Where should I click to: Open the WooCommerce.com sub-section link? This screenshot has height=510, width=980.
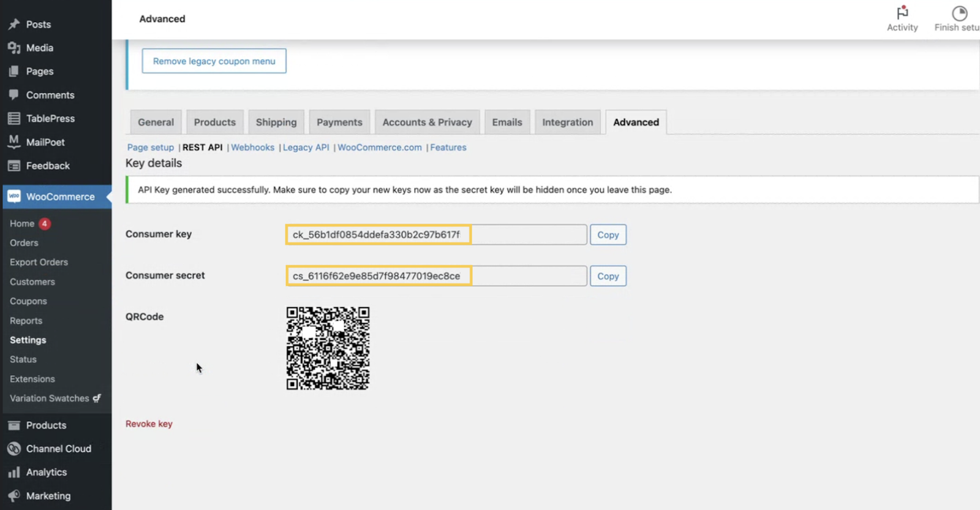coord(380,147)
